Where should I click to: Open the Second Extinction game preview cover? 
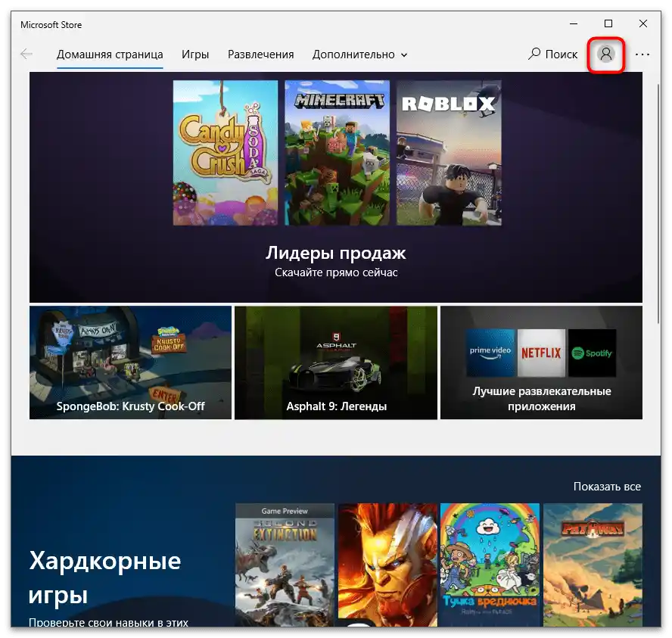[285, 565]
